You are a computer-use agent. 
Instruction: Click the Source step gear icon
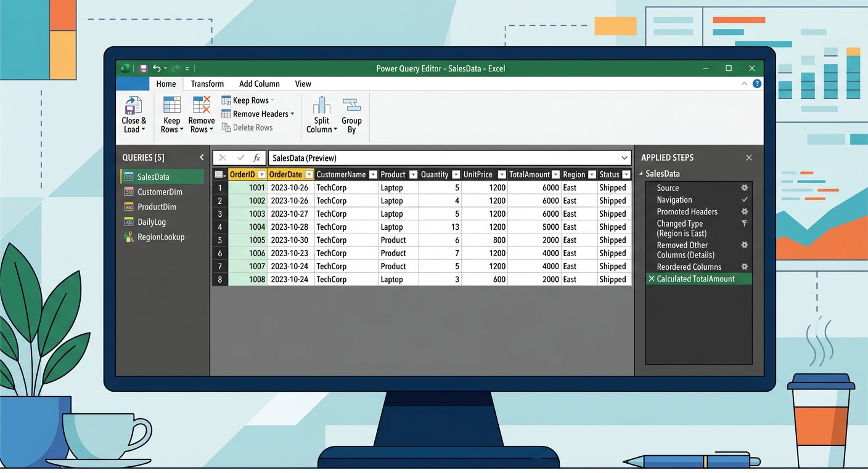coord(744,188)
